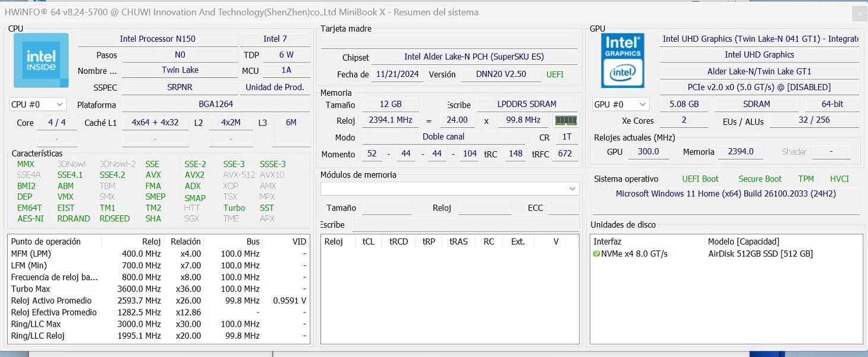868x357 pixels.
Task: Click the 5.08 GB GPU memory value
Action: (x=684, y=104)
